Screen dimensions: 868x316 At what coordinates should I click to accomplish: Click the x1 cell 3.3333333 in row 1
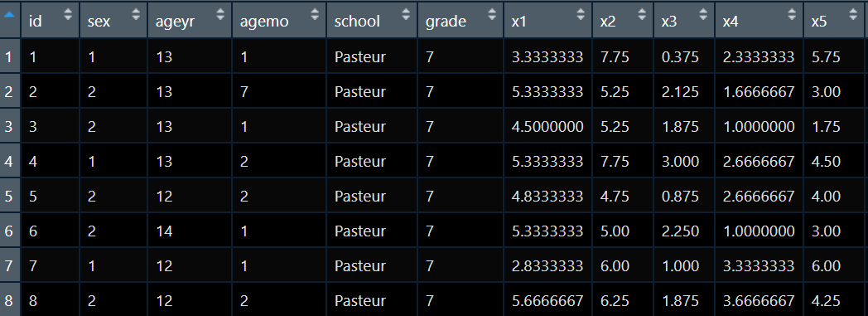(547, 56)
